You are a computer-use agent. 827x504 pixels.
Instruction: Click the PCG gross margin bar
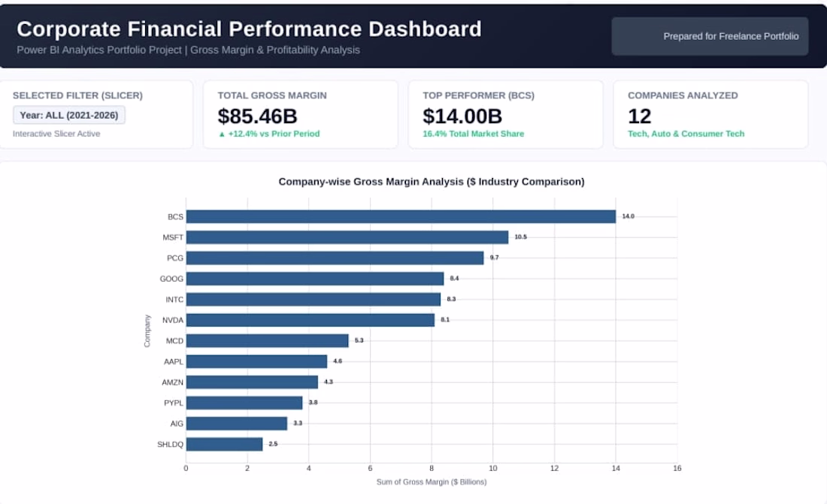pos(335,258)
